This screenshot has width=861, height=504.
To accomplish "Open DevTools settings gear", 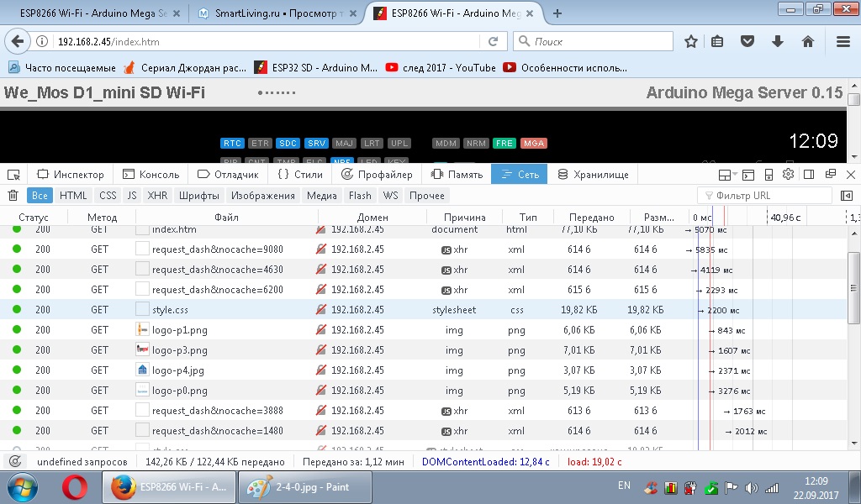I will (788, 175).
